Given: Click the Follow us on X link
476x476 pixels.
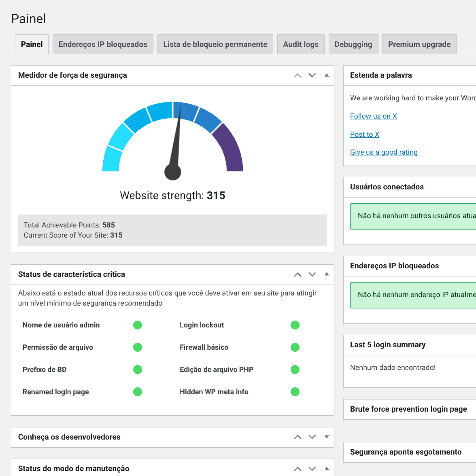Looking at the screenshot, I should point(373,116).
